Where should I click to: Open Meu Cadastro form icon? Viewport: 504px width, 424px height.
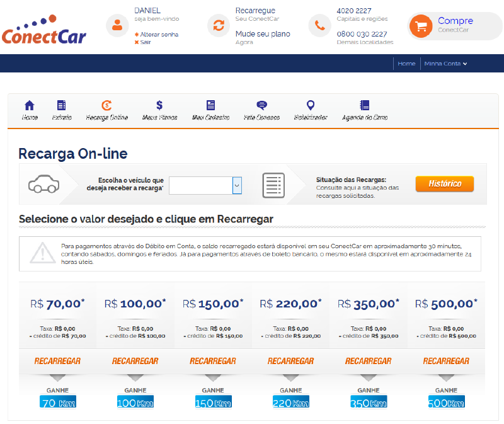click(210, 105)
